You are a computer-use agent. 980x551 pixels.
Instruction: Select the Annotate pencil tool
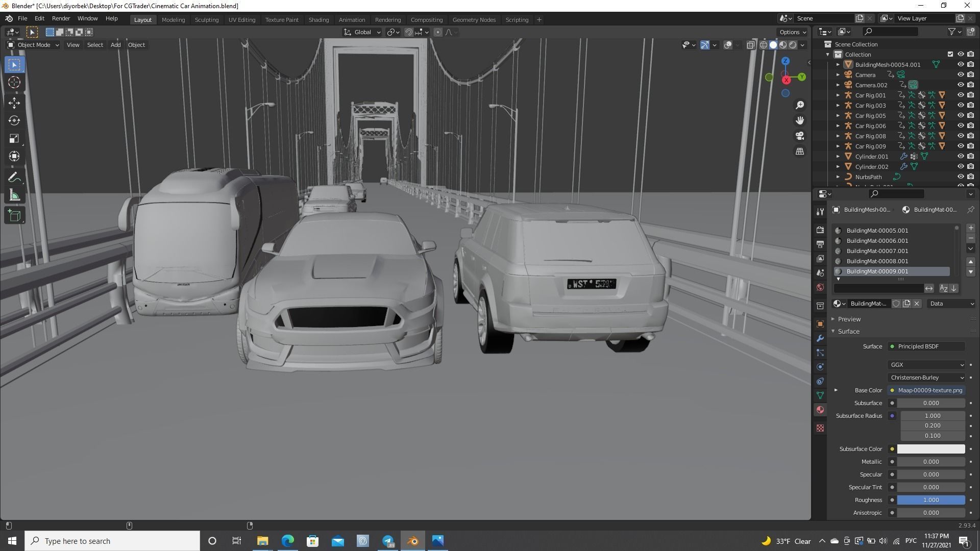click(14, 178)
